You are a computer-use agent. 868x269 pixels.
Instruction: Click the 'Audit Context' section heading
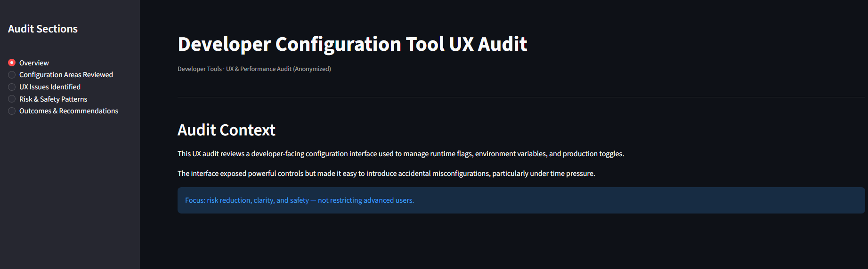[226, 130]
